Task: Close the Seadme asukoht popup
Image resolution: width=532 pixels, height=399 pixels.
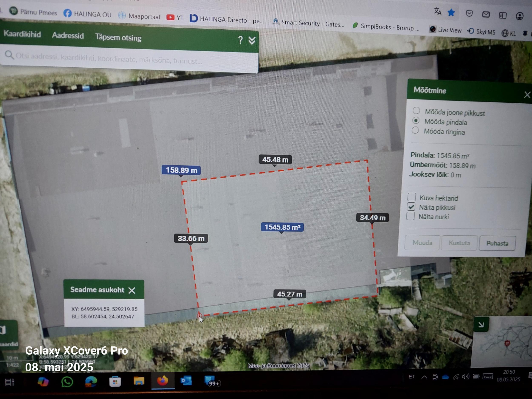Action: click(x=132, y=290)
